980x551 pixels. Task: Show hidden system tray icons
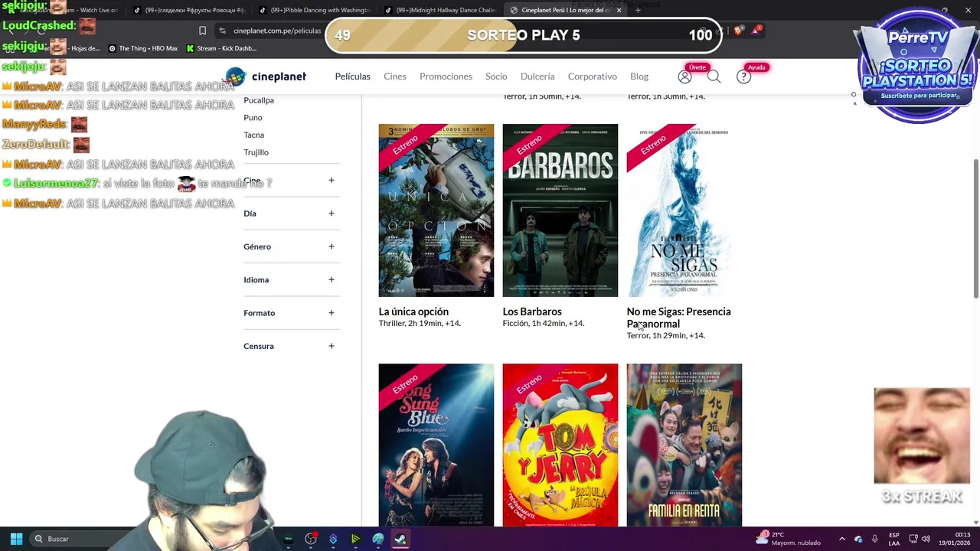point(842,539)
